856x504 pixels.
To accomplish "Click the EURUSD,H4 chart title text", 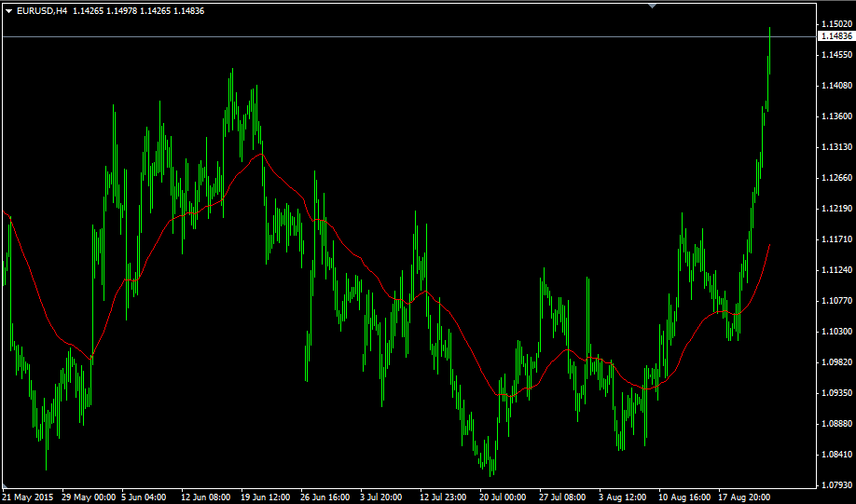I will 42,11.
